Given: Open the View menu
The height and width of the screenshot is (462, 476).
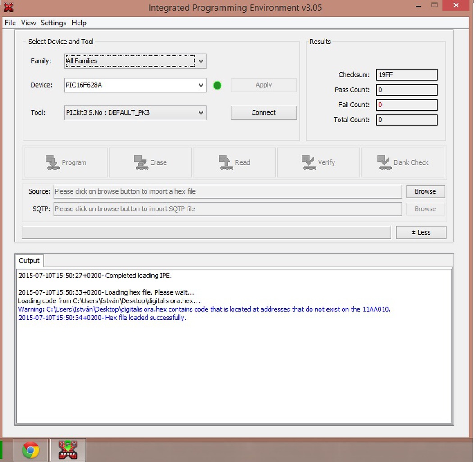Looking at the screenshot, I should pyautogui.click(x=28, y=23).
